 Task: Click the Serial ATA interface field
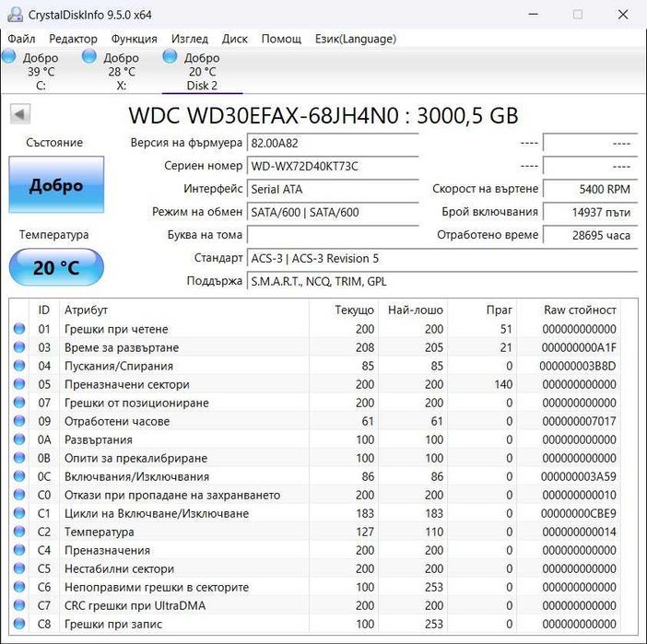(x=333, y=190)
